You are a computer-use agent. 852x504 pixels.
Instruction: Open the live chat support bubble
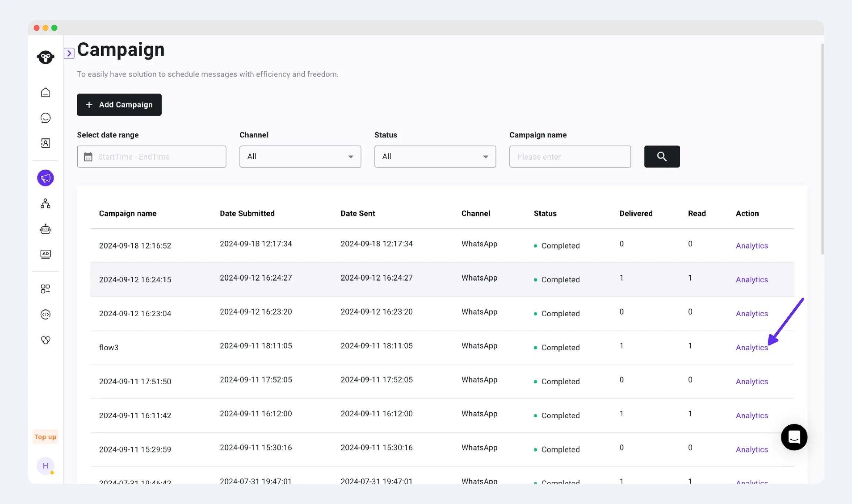(x=794, y=437)
